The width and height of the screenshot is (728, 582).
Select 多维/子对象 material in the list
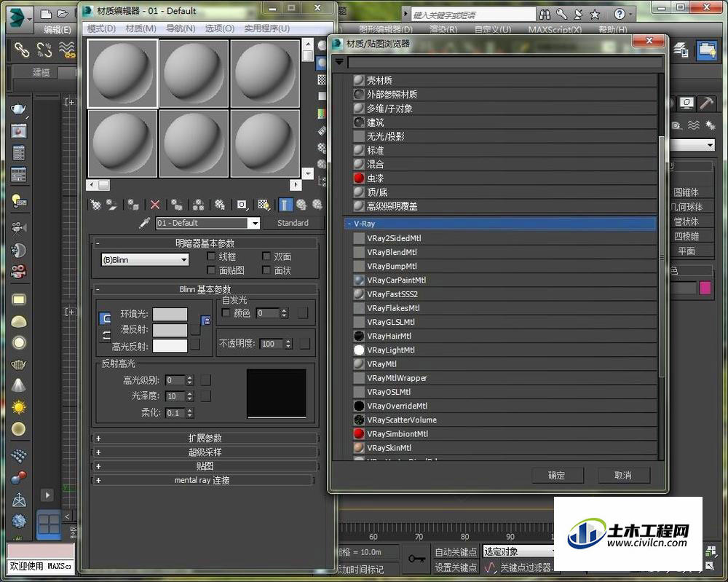[505, 109]
